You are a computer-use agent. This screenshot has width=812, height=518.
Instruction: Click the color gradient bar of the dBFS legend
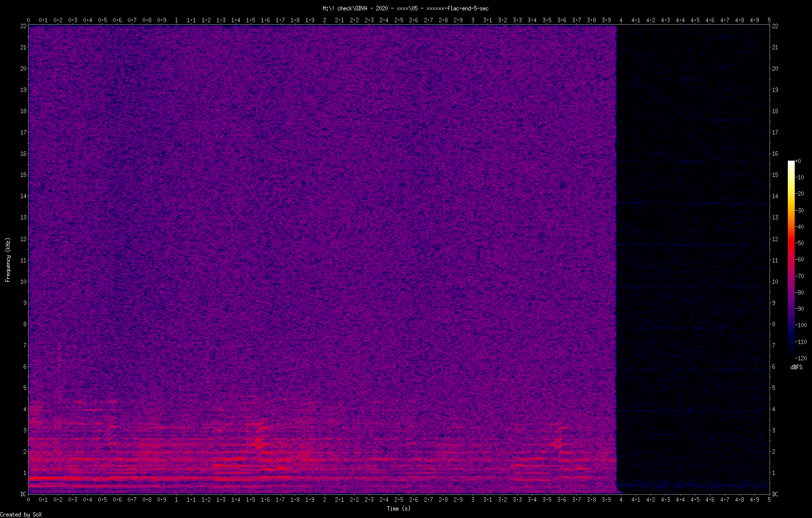[x=791, y=259]
